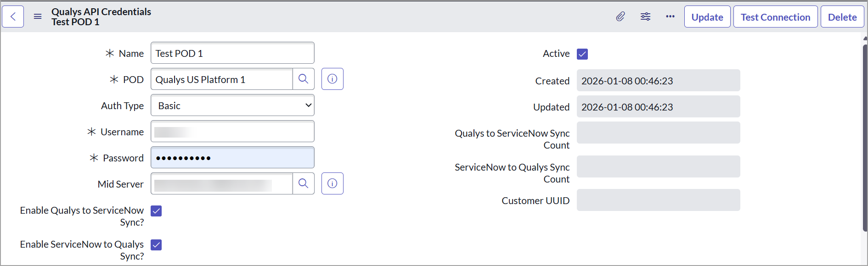The height and width of the screenshot is (266, 868).
Task: Select the Created timestamp field
Action: click(x=658, y=81)
